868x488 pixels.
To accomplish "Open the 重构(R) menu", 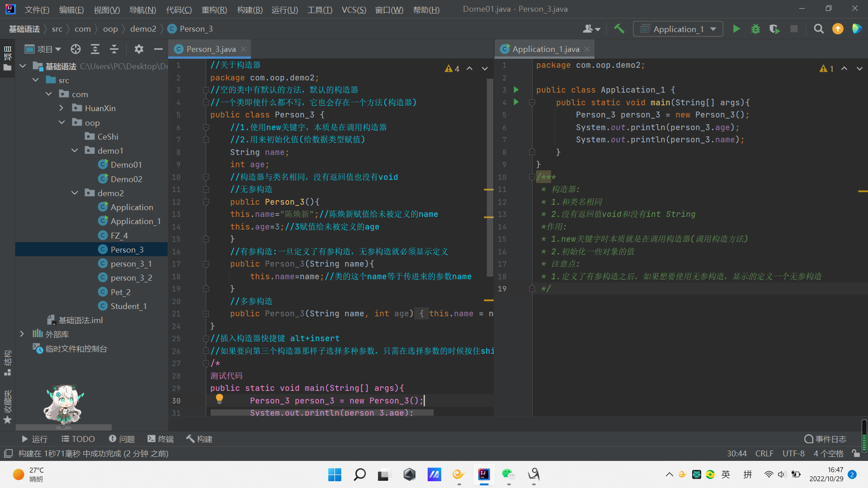I will point(214,9).
